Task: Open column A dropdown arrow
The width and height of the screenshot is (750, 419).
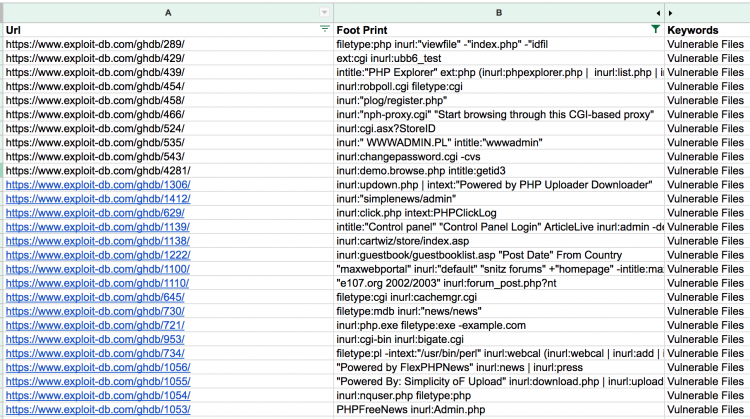Action: point(324,13)
